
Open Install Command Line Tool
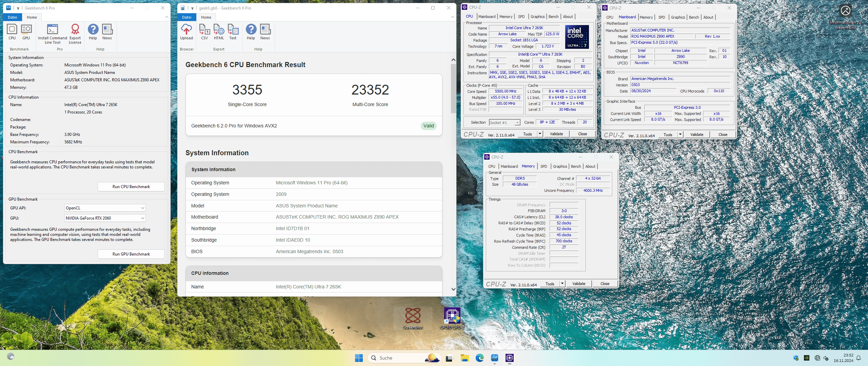tap(53, 34)
